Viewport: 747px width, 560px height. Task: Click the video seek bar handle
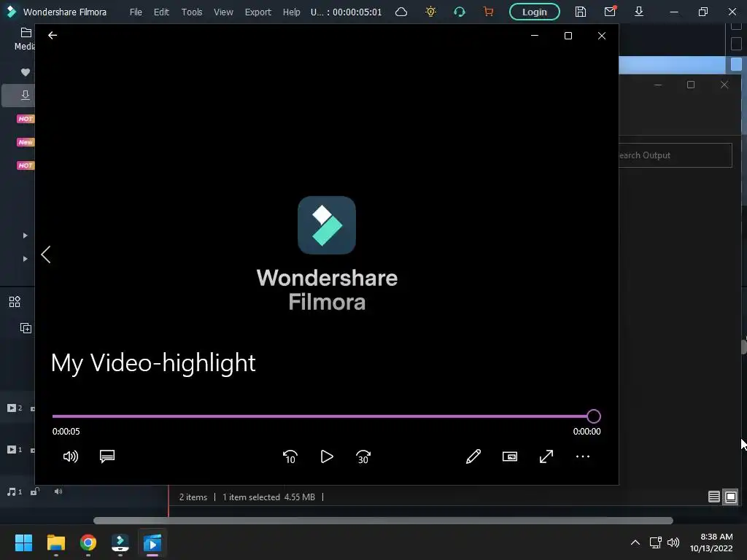[x=594, y=416]
